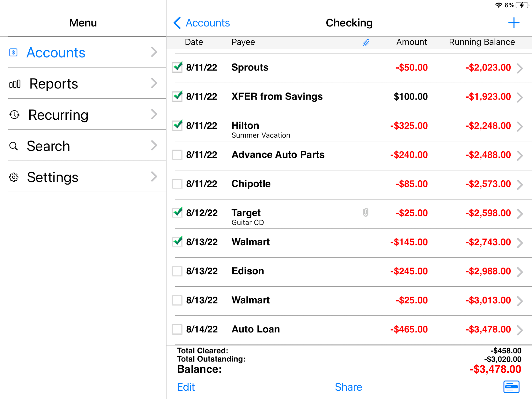Expand details for the Hilton transaction
Screen dimensions: 532x399
(x=520, y=127)
